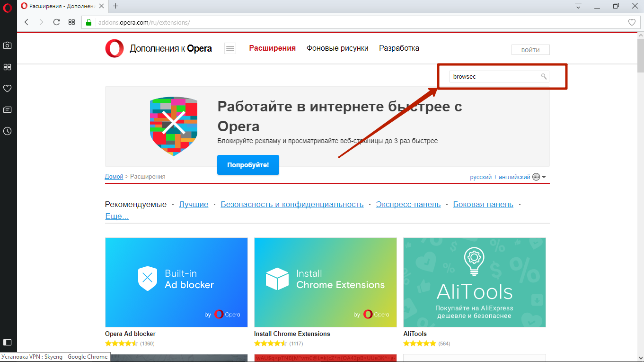This screenshot has width=644, height=362.
Task: Open snapshot camera in sidebar
Action: [8, 45]
